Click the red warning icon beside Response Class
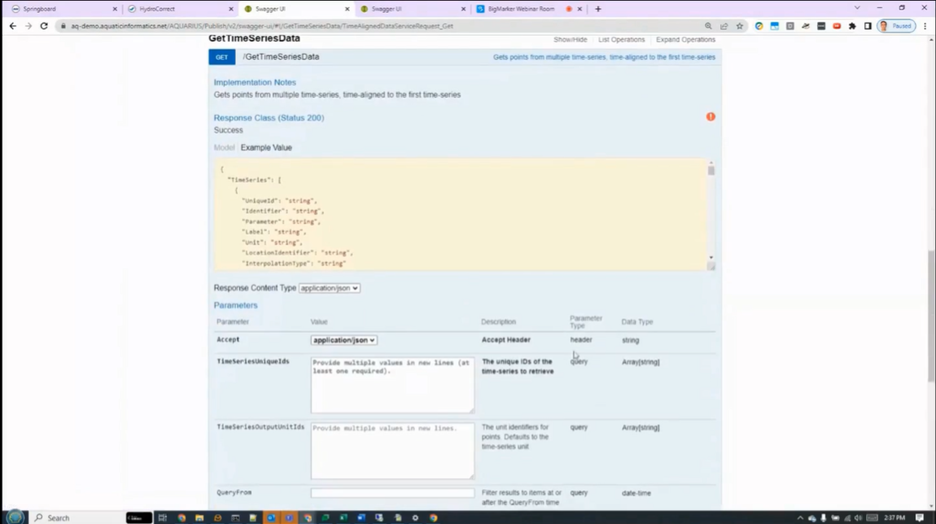 point(710,117)
